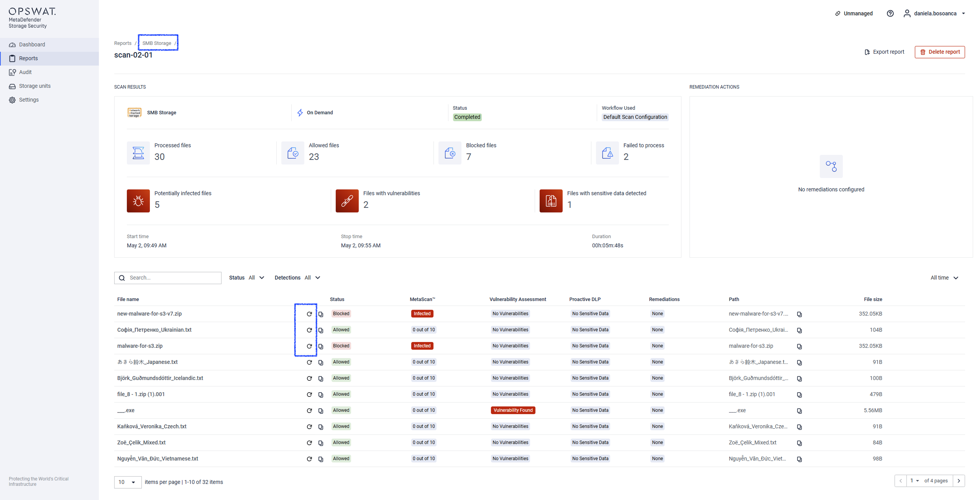
Task: Click the Potentially infected files bug icon
Action: 138,201
